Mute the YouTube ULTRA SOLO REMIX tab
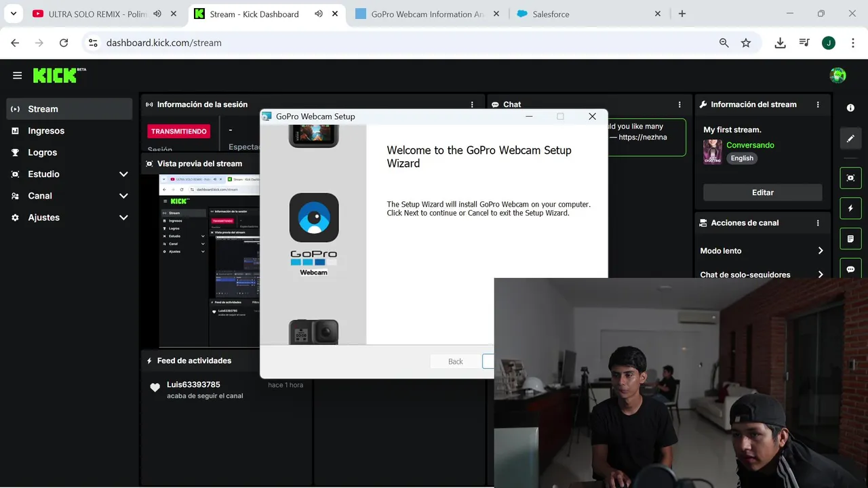Viewport: 868px width, 488px height. point(157,14)
